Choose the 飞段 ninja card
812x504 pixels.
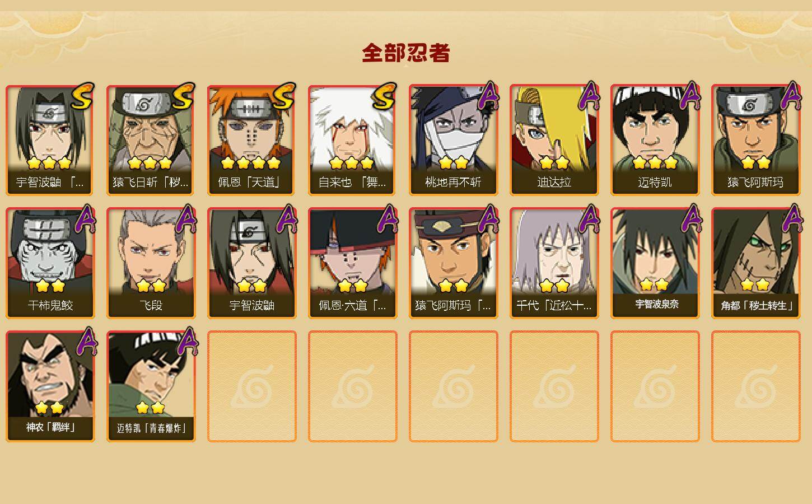[151, 263]
